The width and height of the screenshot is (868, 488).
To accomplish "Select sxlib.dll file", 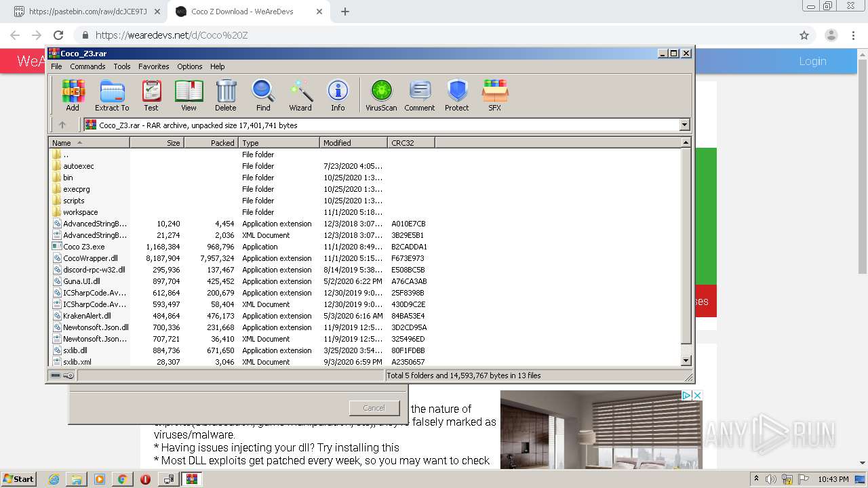I will 75,350.
